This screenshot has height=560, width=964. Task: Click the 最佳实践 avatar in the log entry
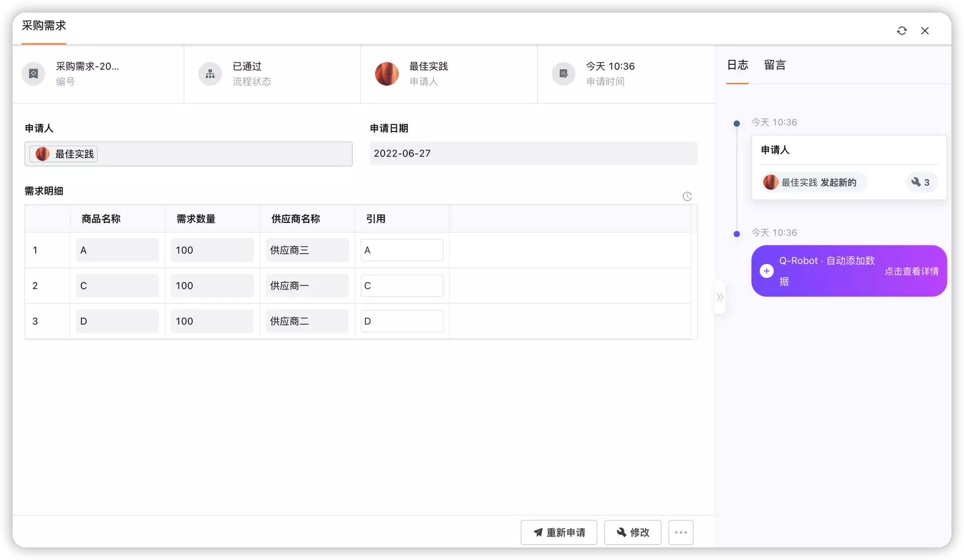click(771, 182)
